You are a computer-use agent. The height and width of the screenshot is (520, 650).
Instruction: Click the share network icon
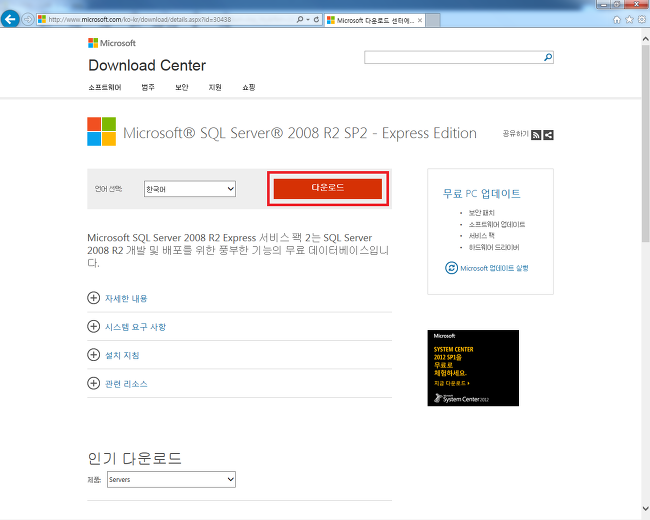[548, 135]
